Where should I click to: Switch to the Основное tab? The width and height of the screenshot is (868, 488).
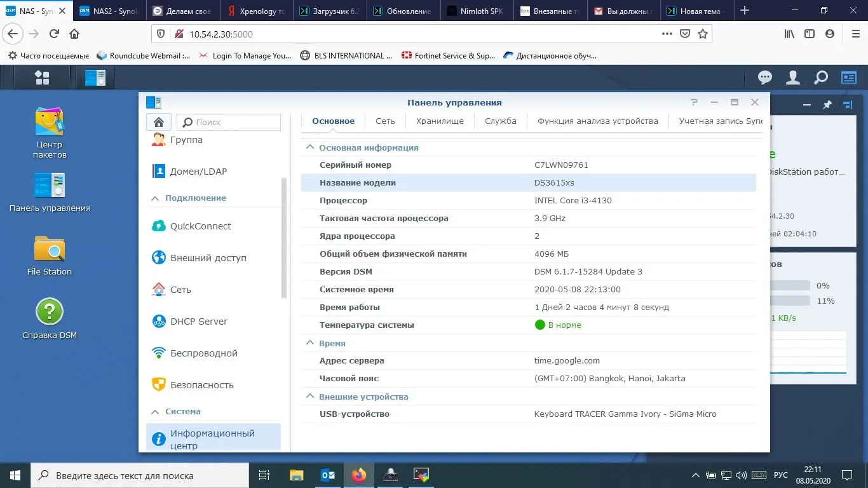pos(333,121)
